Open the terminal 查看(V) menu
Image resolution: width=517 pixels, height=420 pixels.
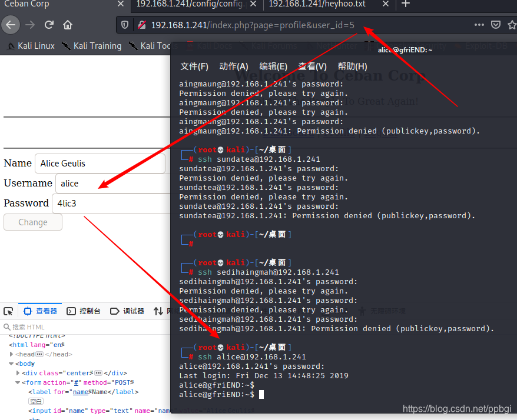coord(312,66)
